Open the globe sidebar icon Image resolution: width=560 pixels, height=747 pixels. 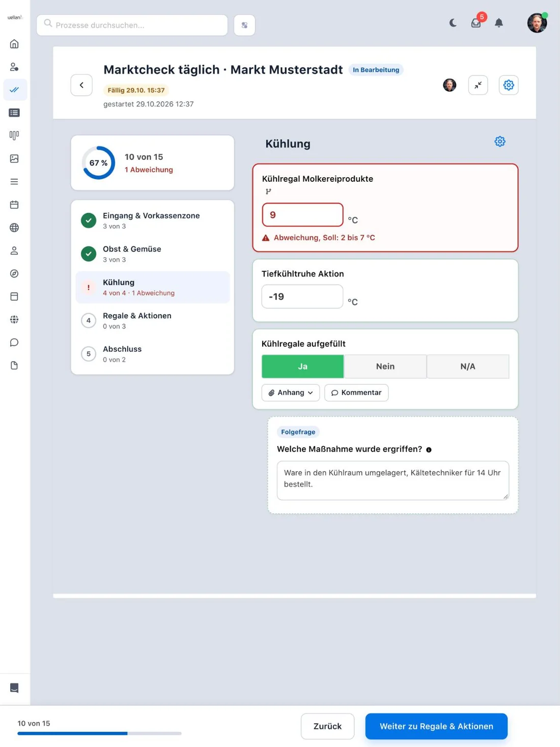[x=14, y=228]
